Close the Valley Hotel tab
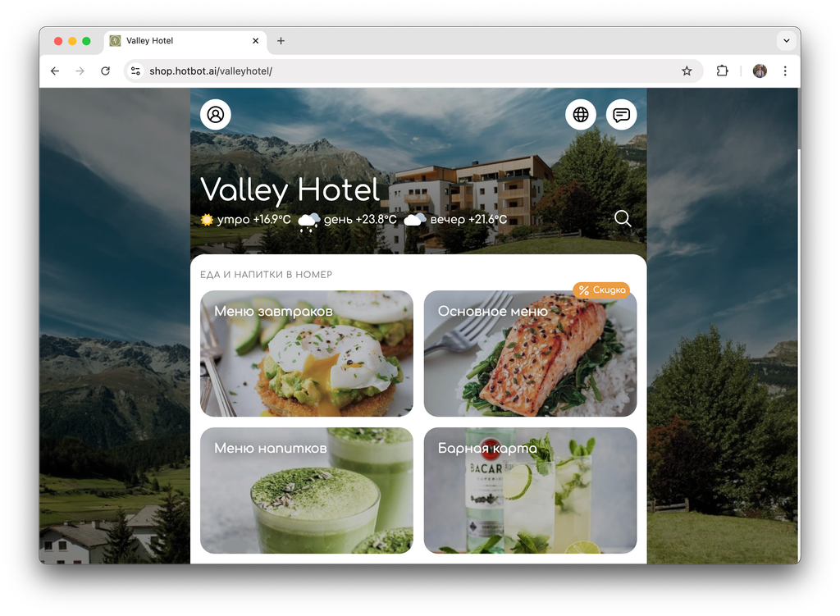840x616 pixels. [x=256, y=41]
